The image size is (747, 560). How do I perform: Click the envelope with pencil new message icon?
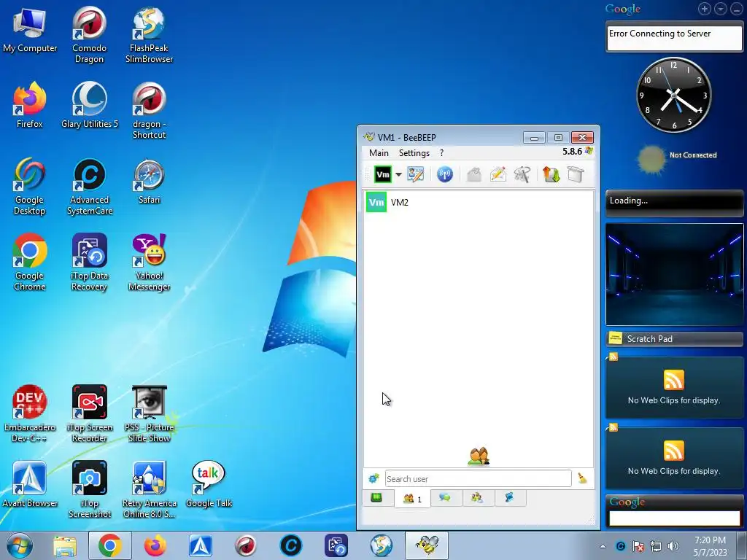[498, 174]
